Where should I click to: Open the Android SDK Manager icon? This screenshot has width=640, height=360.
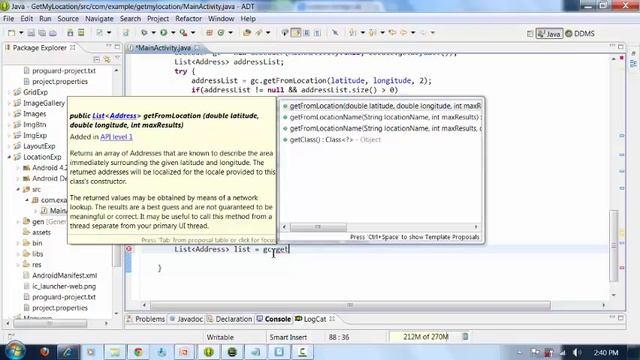pos(70,33)
